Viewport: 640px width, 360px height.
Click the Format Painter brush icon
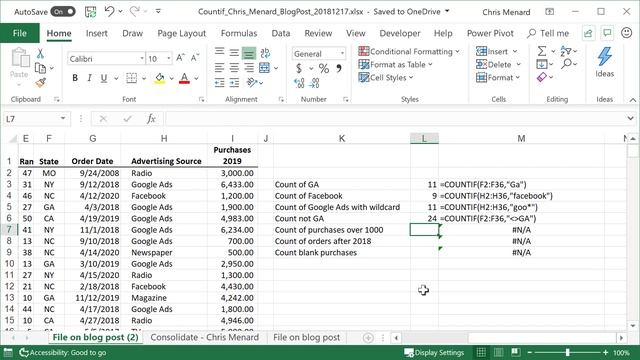pos(40,83)
